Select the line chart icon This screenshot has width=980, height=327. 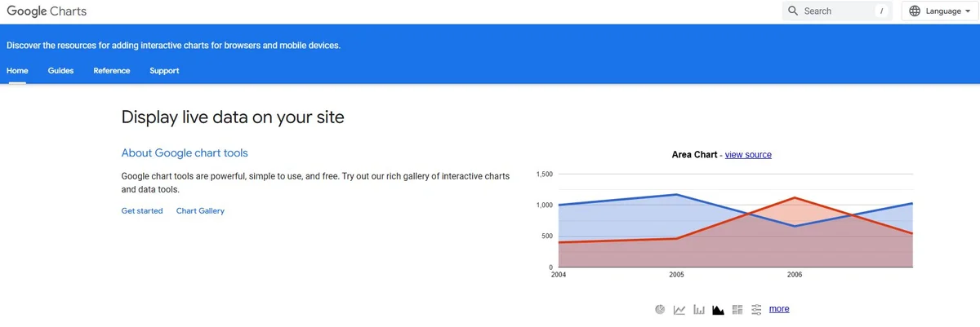(x=679, y=310)
